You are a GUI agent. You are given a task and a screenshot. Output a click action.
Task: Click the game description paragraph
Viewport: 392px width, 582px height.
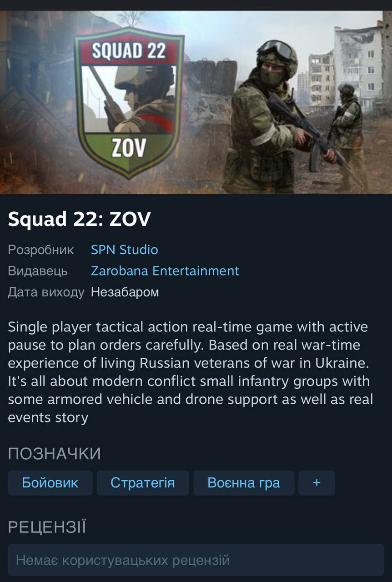click(190, 372)
